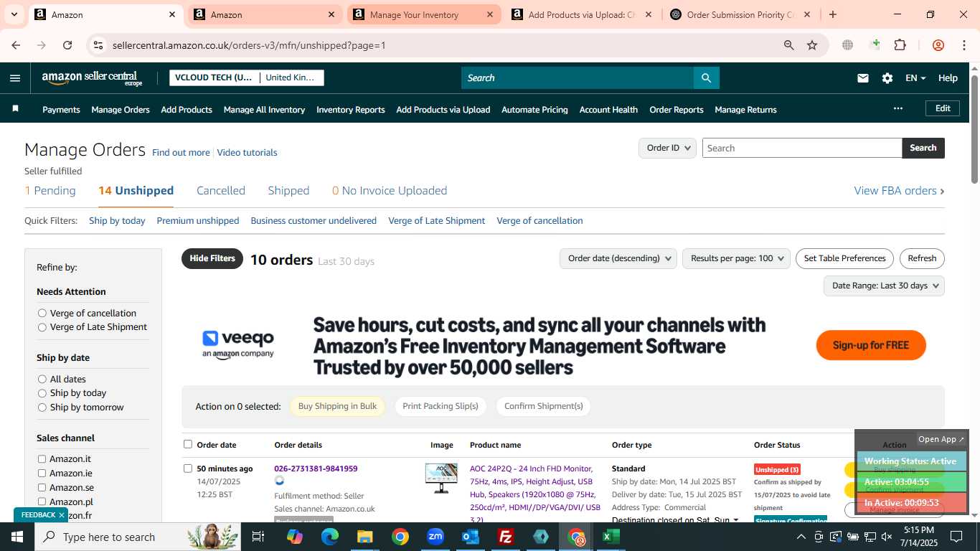
Task: Open Chrome three-dot menu
Action: [x=963, y=45]
